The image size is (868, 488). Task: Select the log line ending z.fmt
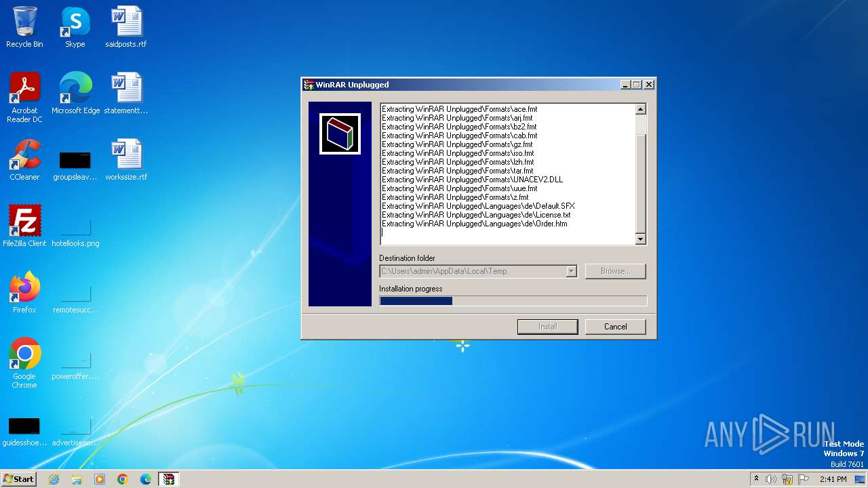(x=455, y=197)
